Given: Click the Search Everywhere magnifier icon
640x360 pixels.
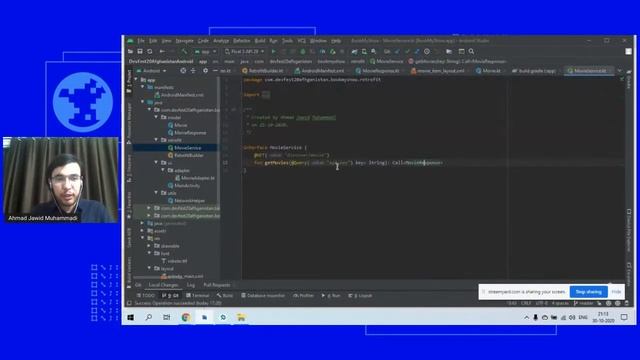Looking at the screenshot, I should [x=471, y=51].
